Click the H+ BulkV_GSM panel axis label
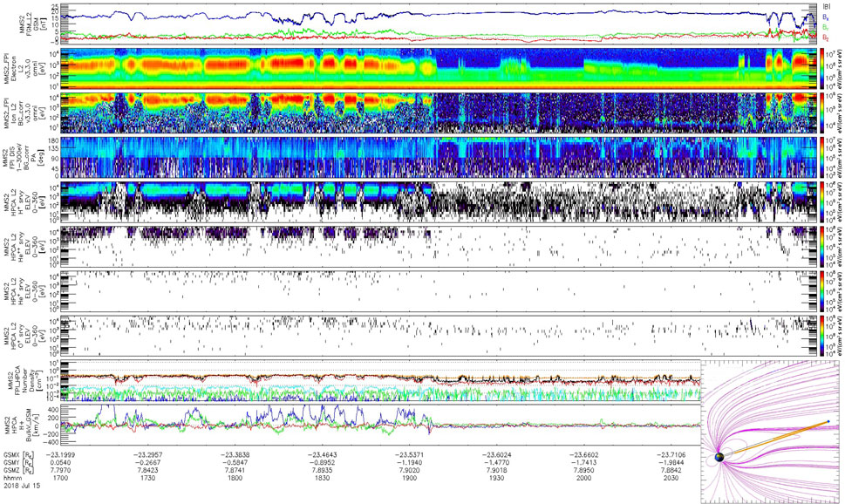 click(x=24, y=425)
